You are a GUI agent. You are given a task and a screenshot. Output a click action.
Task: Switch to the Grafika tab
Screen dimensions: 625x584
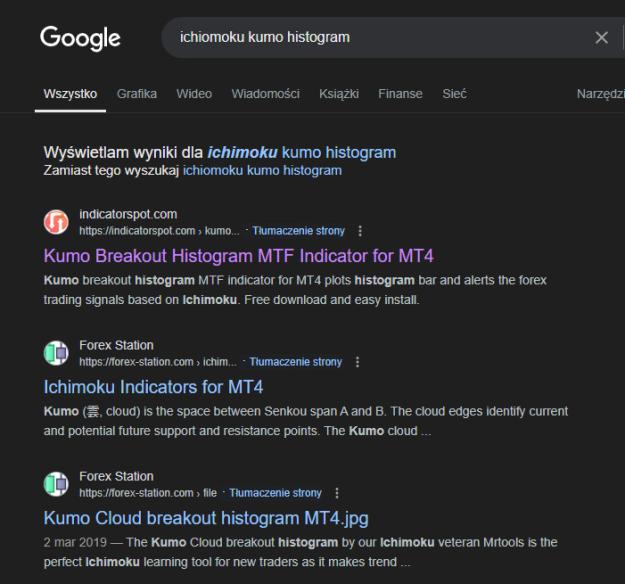137,94
